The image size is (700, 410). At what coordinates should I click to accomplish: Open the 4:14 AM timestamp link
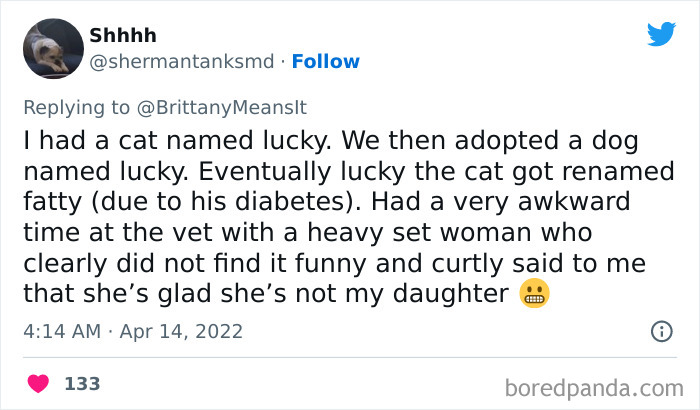point(64,330)
